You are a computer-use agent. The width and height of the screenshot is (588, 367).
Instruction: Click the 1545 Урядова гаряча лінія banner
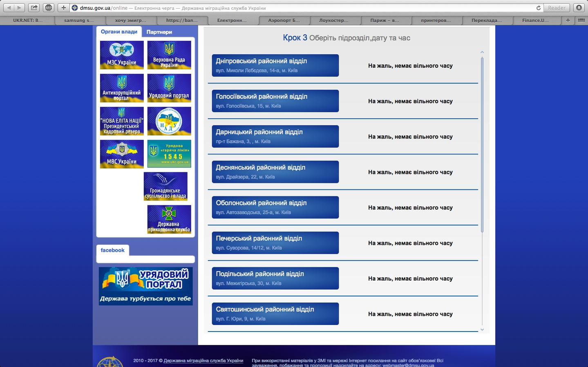point(169,154)
